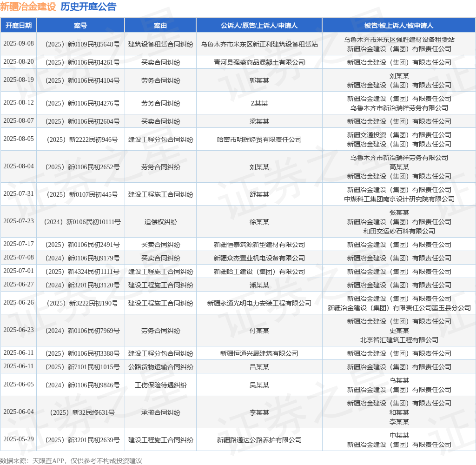Click case number (2025)新0106民初2652号
The height and width of the screenshot is (465, 476).
click(82, 167)
